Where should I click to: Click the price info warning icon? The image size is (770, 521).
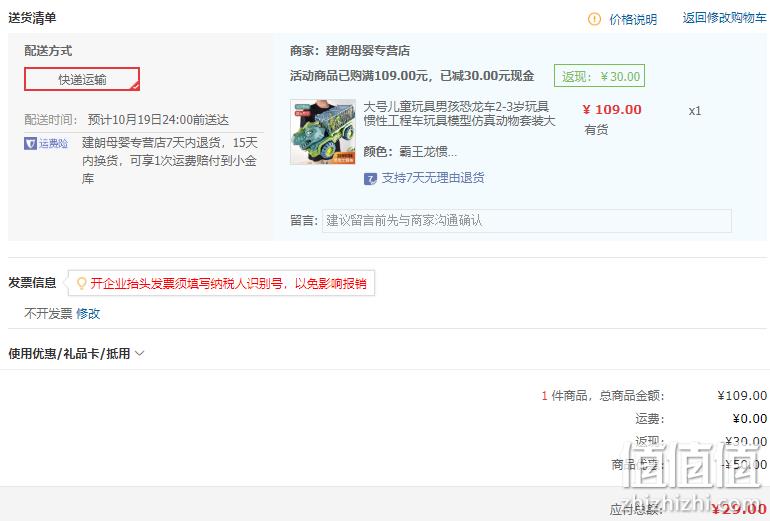[x=594, y=19]
